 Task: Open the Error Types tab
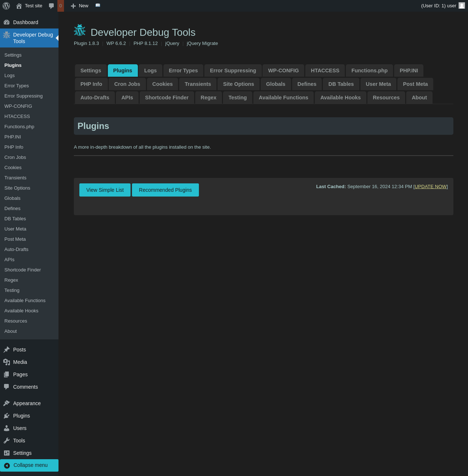tap(183, 71)
